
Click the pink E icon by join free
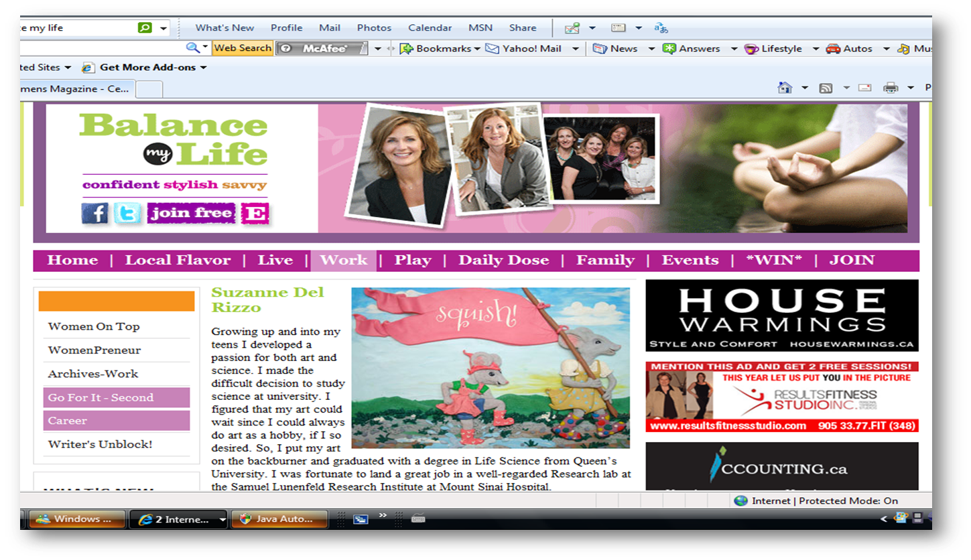pyautogui.click(x=255, y=214)
